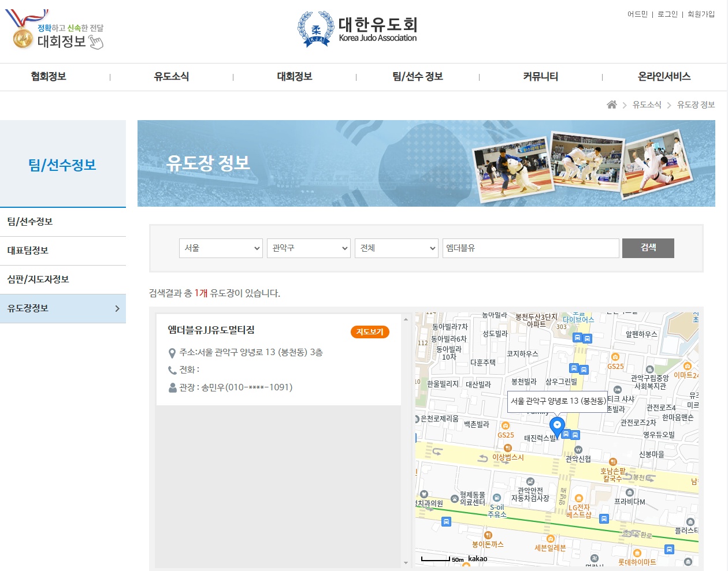Click the 로그인 link at top
728x571 pixels.
click(667, 14)
